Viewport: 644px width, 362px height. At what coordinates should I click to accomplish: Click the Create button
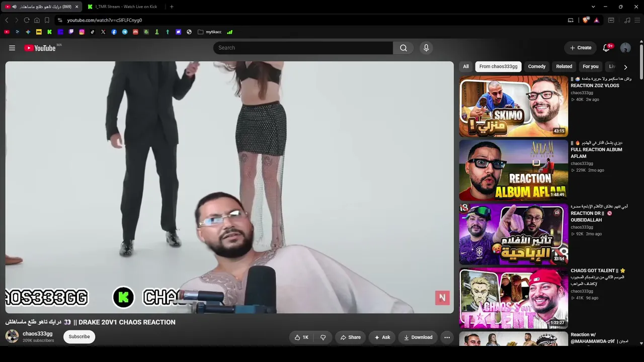(581, 48)
